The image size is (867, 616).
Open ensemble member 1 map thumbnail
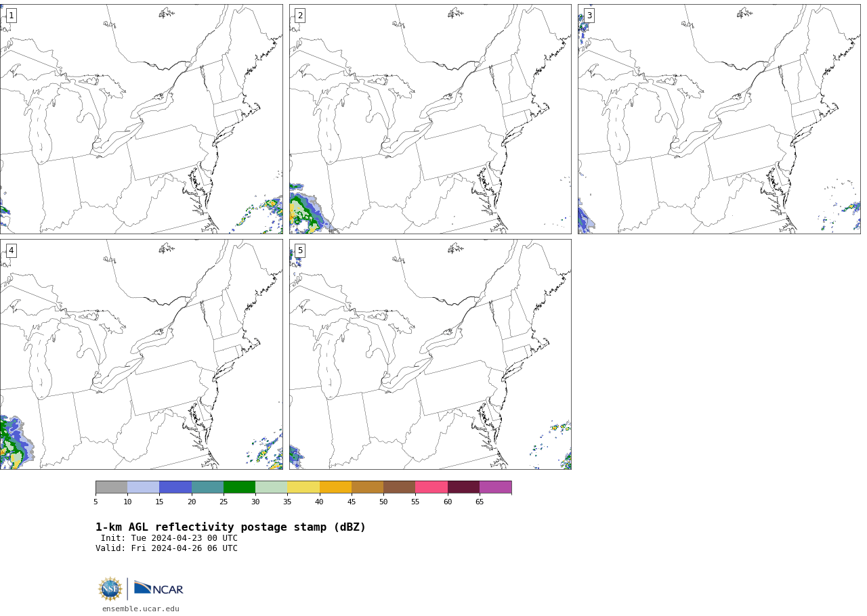click(141, 119)
